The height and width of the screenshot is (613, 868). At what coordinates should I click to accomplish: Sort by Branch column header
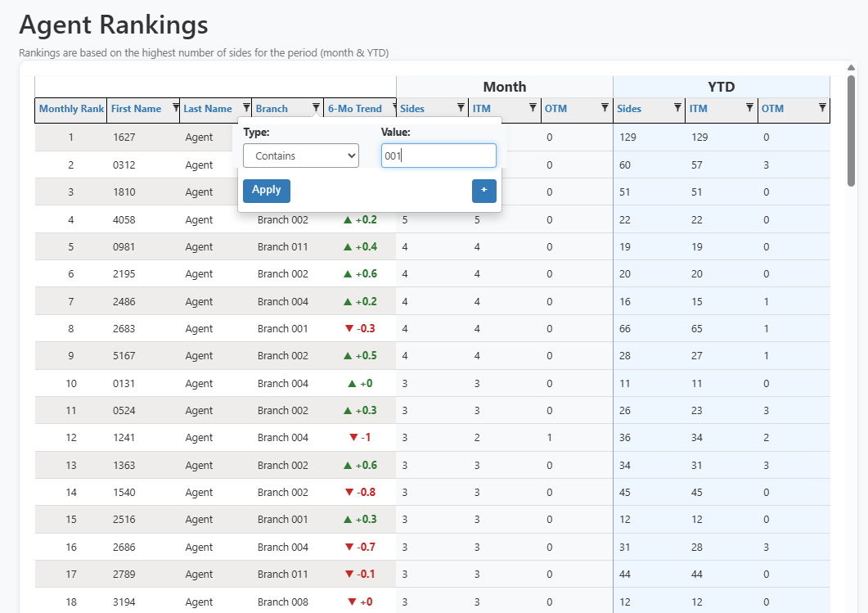272,109
